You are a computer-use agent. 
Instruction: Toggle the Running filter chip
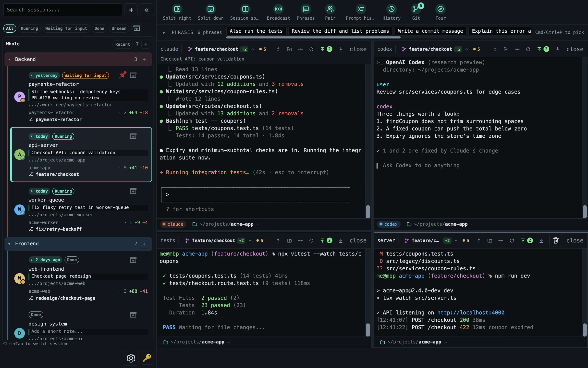(29, 28)
